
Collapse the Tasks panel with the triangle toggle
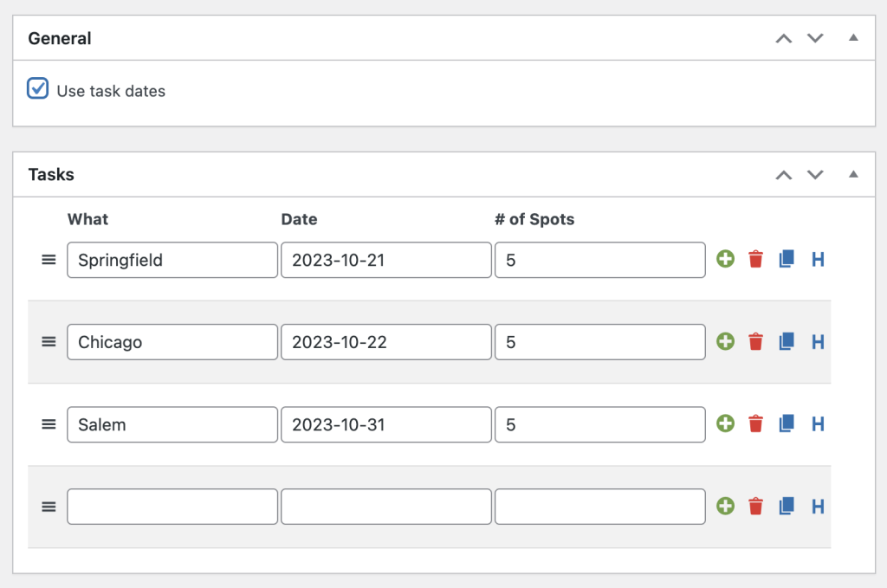(853, 174)
